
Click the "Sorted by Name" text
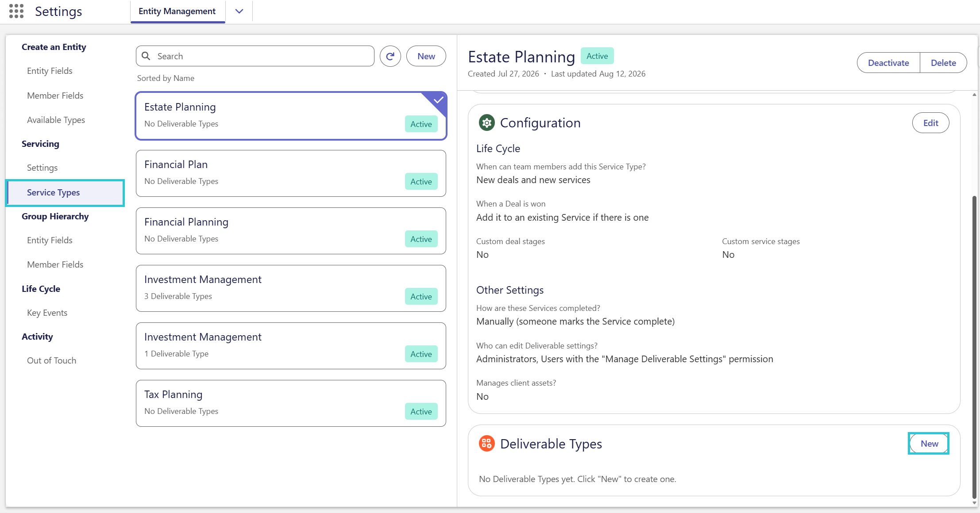[x=166, y=78]
